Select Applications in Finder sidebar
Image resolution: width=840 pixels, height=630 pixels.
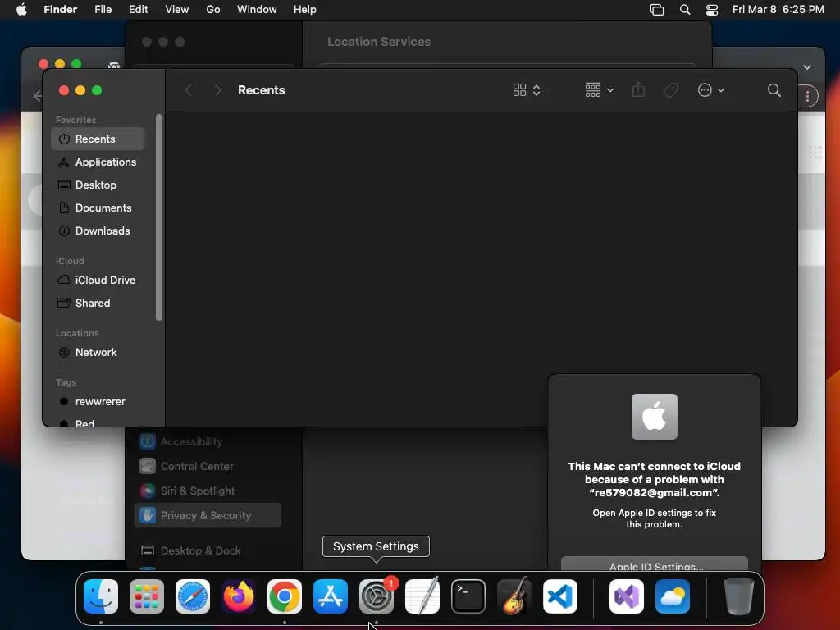coord(98,162)
